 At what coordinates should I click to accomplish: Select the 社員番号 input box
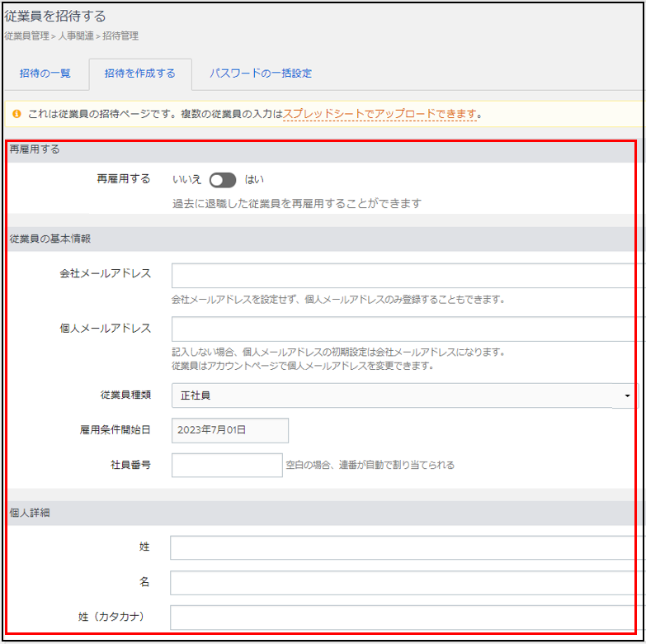[x=227, y=465]
